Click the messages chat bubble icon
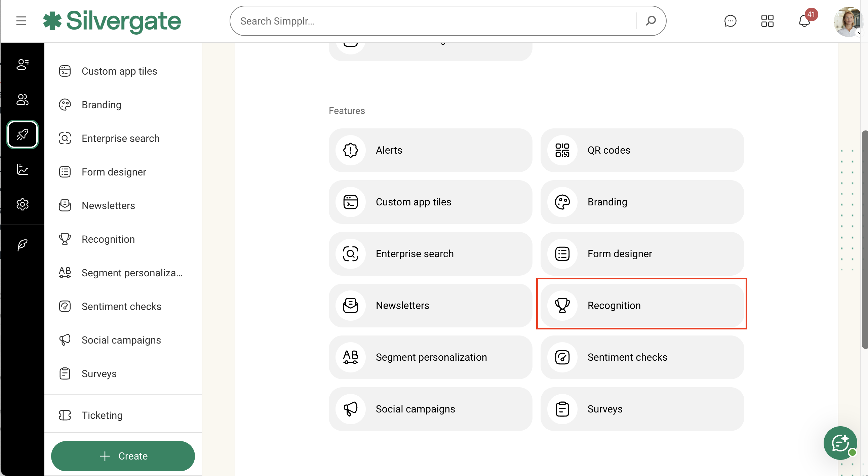The image size is (868, 476). tap(730, 21)
